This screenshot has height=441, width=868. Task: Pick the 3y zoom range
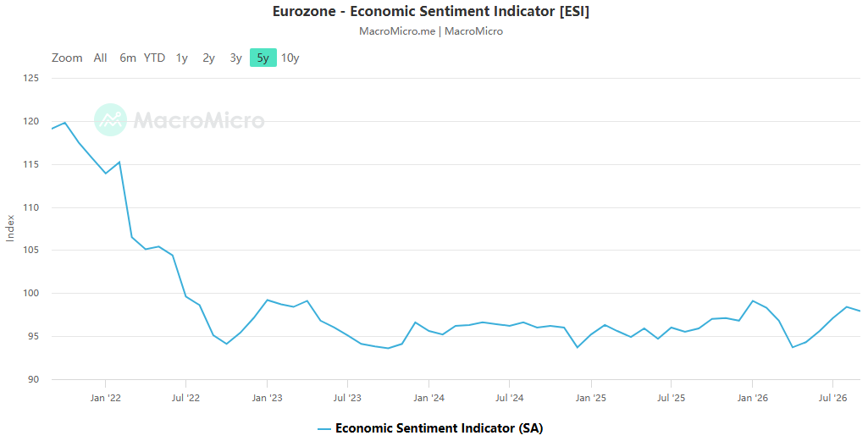point(235,58)
